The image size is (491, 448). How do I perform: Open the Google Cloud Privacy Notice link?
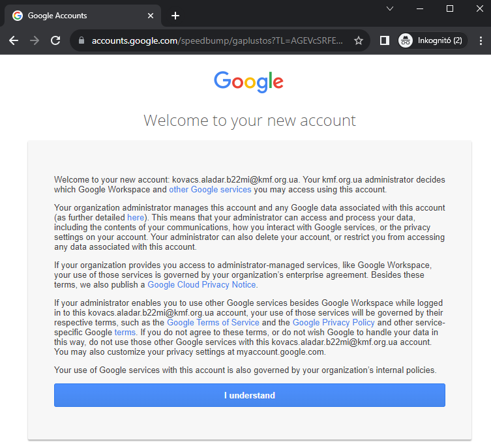click(202, 285)
